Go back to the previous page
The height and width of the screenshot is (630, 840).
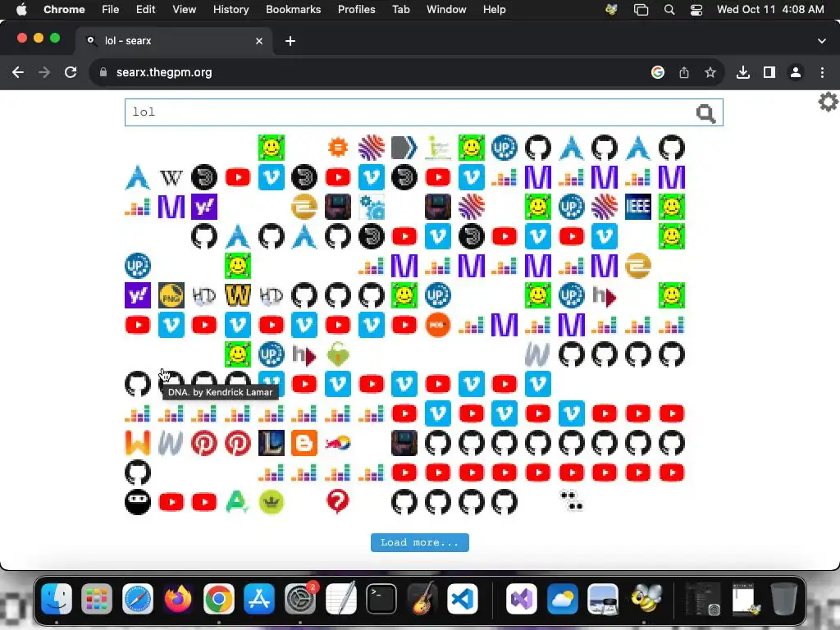pyautogui.click(x=18, y=72)
